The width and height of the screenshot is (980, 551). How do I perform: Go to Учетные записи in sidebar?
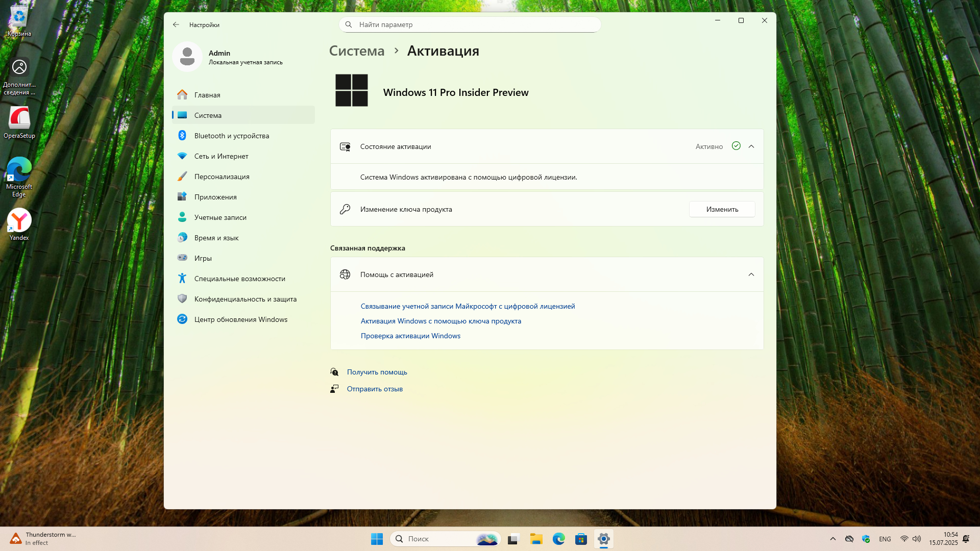point(220,217)
